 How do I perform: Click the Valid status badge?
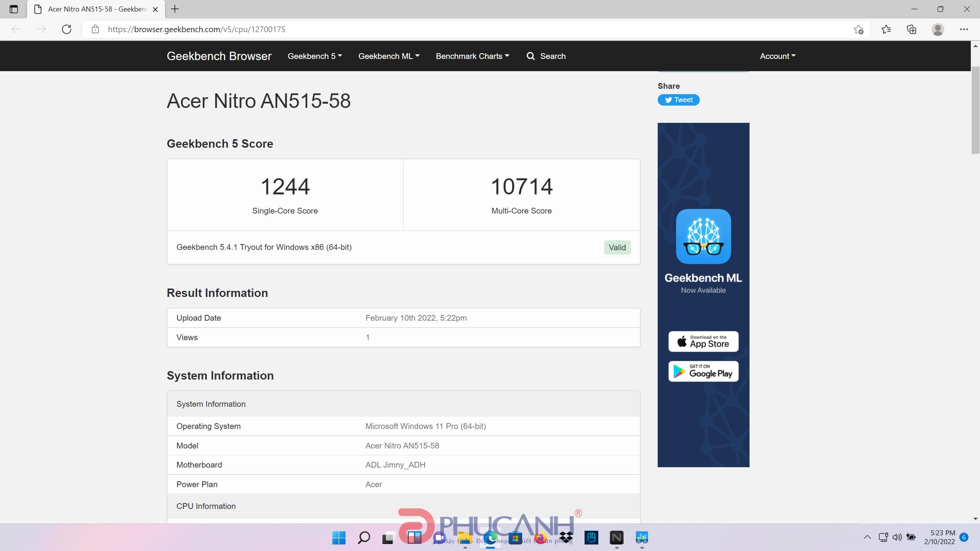(617, 247)
